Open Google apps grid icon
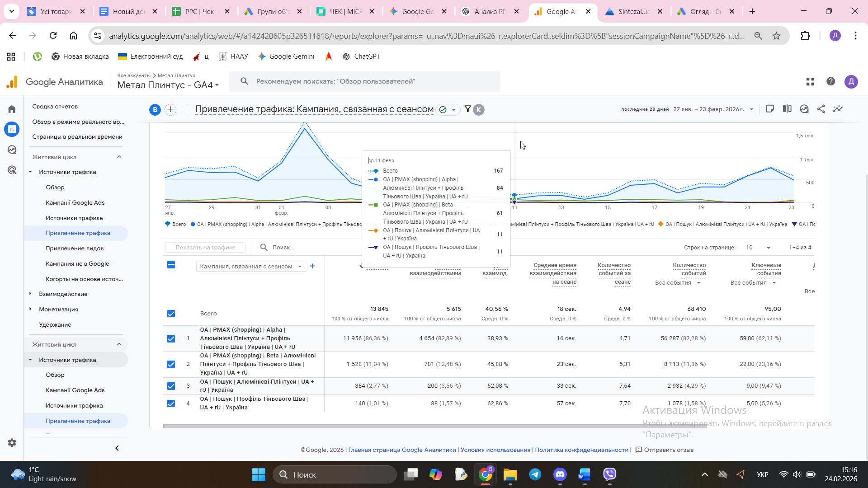Image resolution: width=868 pixels, height=488 pixels. [810, 81]
